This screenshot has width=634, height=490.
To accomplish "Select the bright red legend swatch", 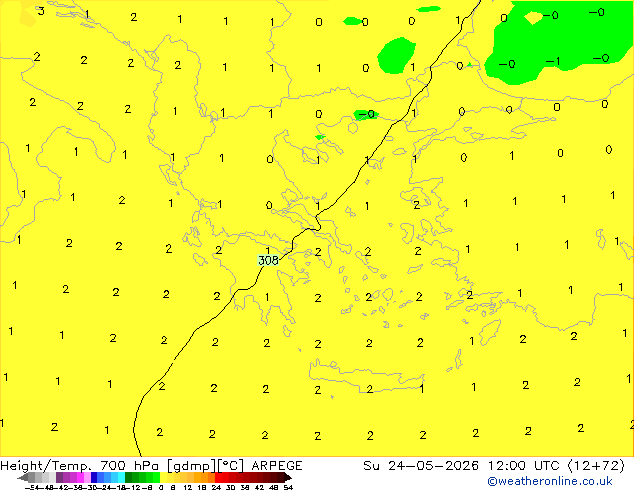I will coord(218,477).
